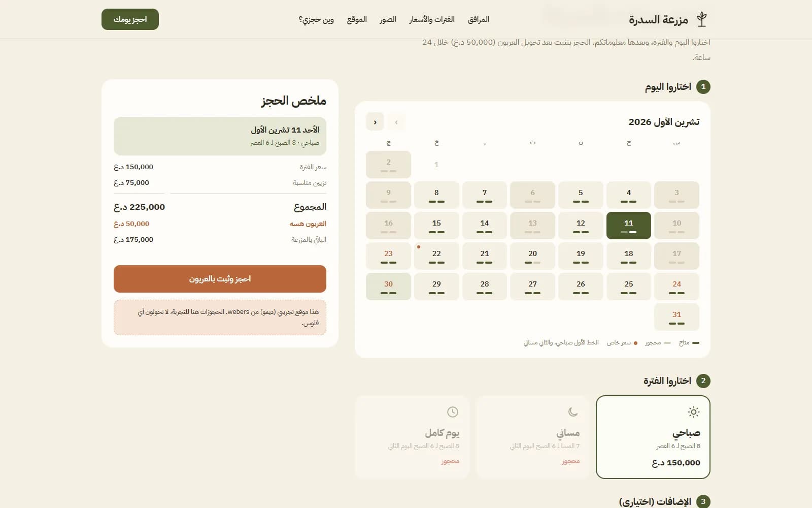Click the 175,000 د.ع remaining amount

point(133,239)
